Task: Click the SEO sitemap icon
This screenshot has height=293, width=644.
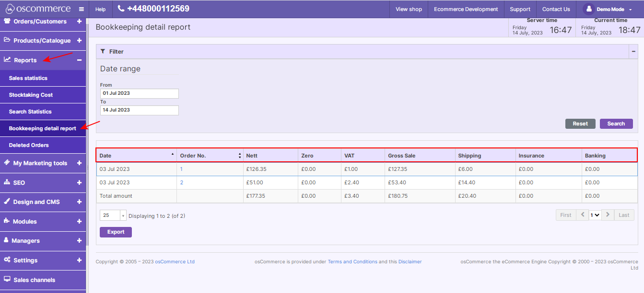Action: (x=7, y=182)
